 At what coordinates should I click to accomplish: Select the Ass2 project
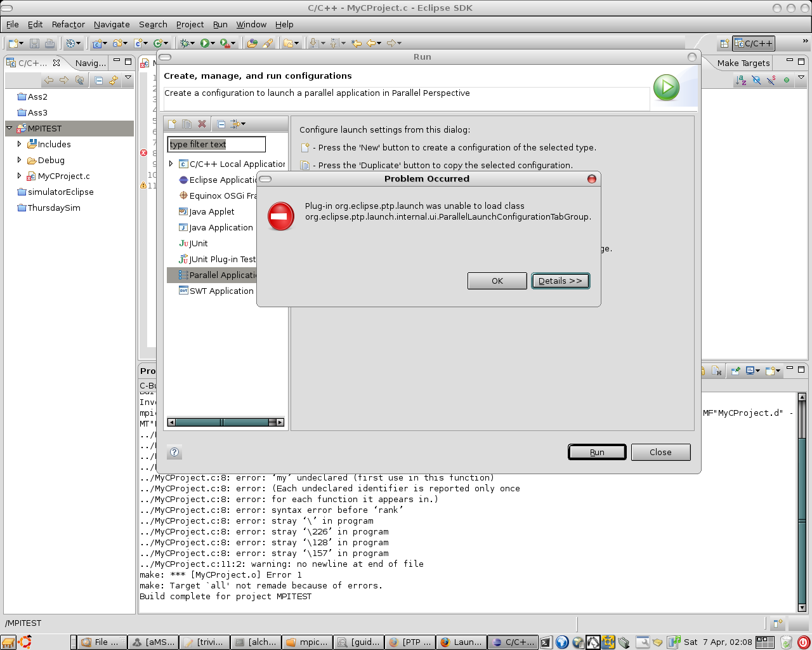tap(32, 96)
